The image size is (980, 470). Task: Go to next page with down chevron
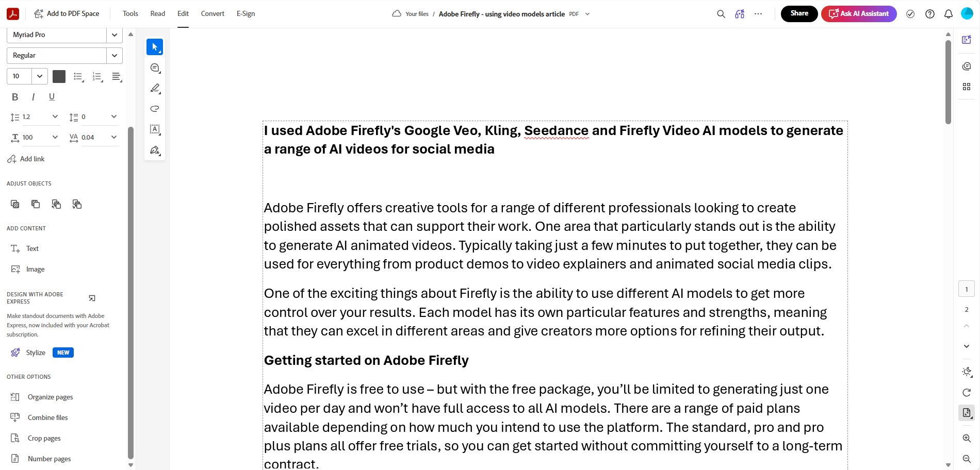tap(967, 346)
